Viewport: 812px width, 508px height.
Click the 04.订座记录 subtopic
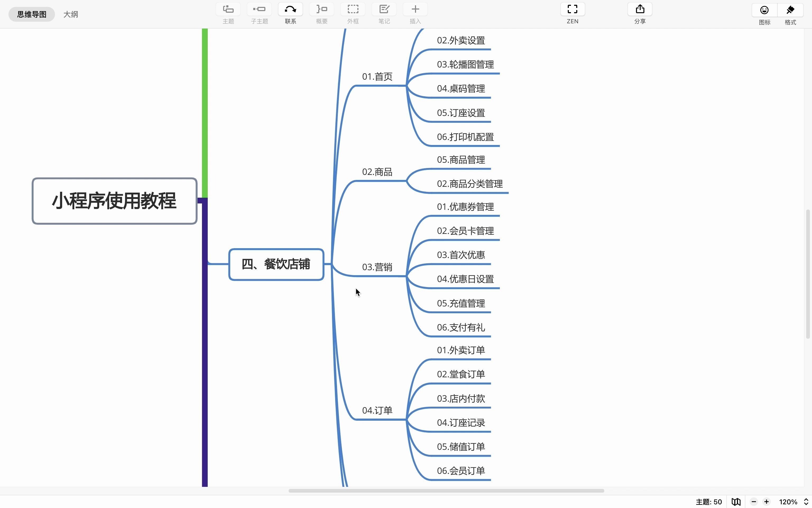coord(461,423)
